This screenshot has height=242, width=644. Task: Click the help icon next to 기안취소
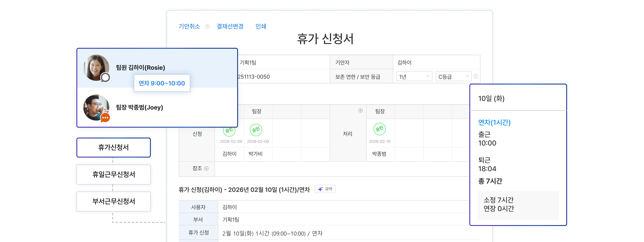point(207,26)
